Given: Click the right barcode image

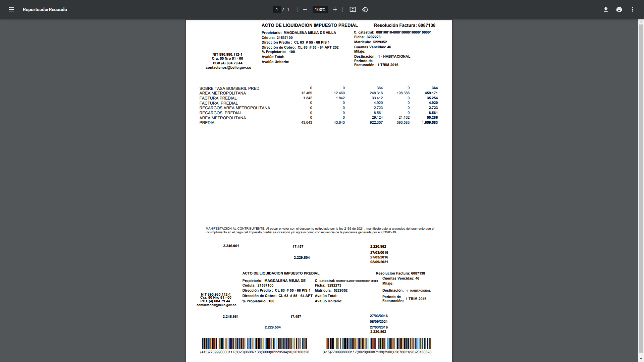Looking at the screenshot, I should click(x=378, y=343).
